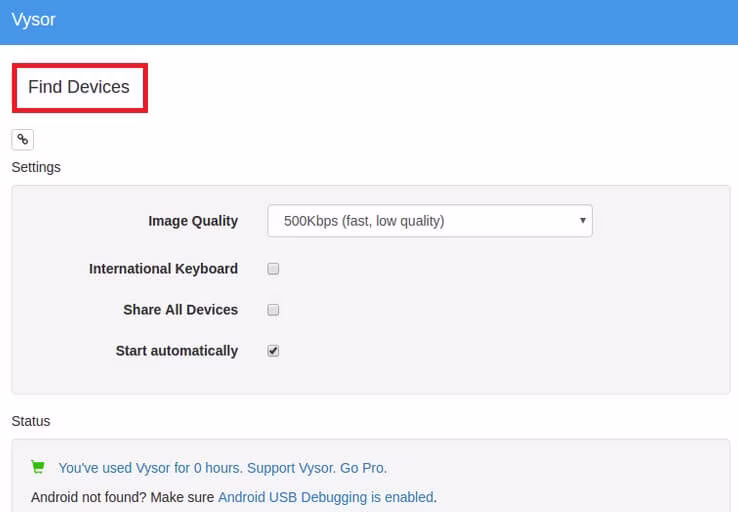Check the Share All Devices box

point(273,310)
